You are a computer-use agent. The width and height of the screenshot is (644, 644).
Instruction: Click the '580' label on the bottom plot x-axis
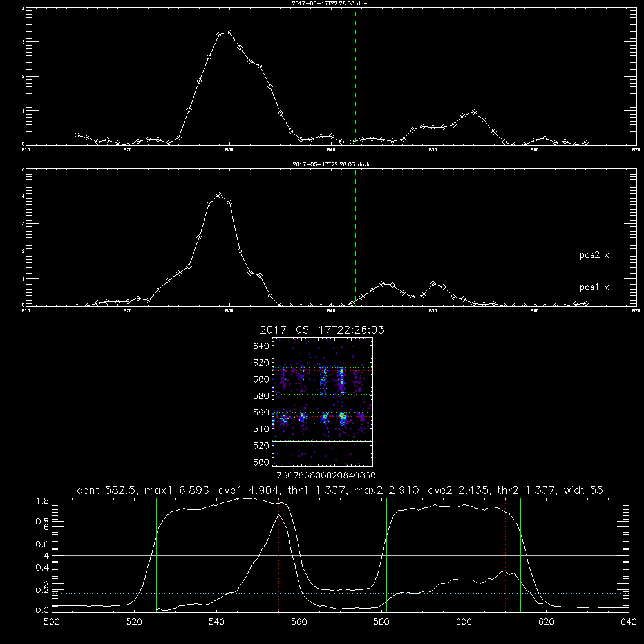[381, 622]
